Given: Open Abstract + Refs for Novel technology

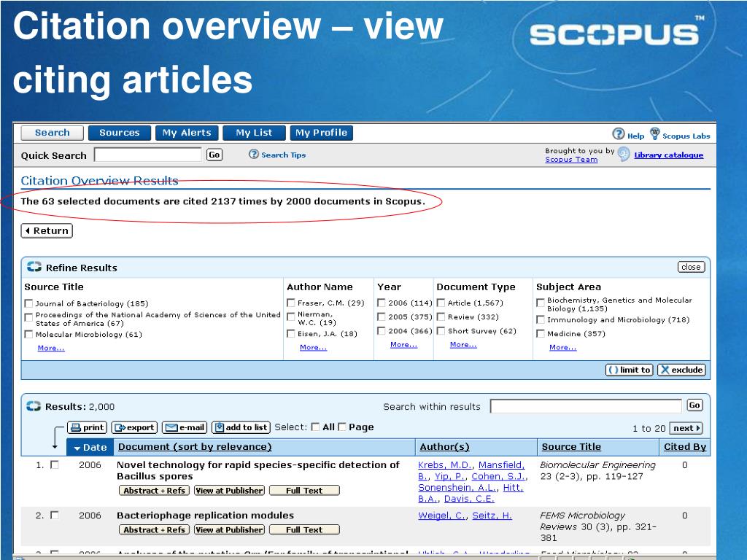Looking at the screenshot, I should 155,491.
